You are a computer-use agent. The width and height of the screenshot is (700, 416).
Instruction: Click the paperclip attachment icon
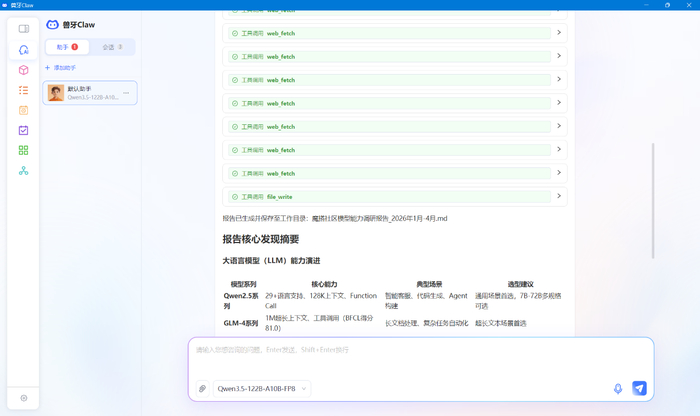[x=202, y=389]
